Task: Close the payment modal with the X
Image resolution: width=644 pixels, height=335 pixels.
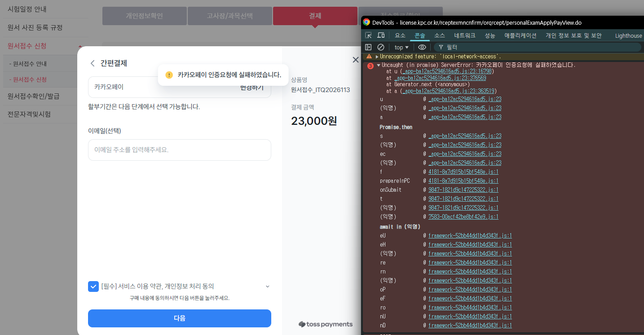Action: 356,60
